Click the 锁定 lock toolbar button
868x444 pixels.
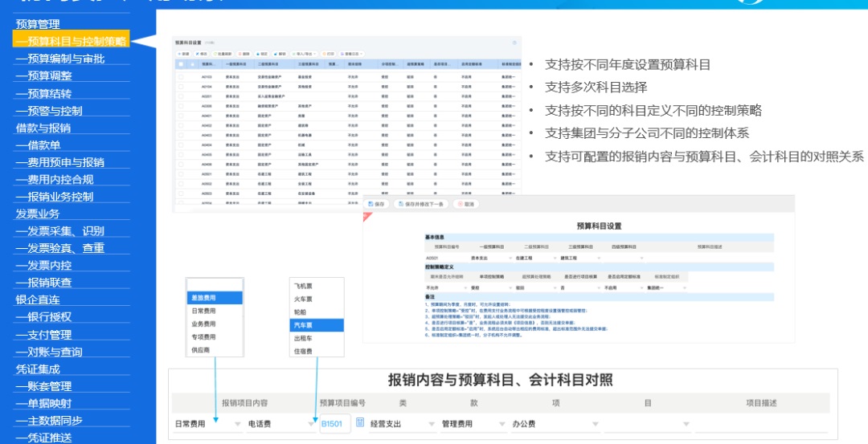pyautogui.click(x=262, y=54)
